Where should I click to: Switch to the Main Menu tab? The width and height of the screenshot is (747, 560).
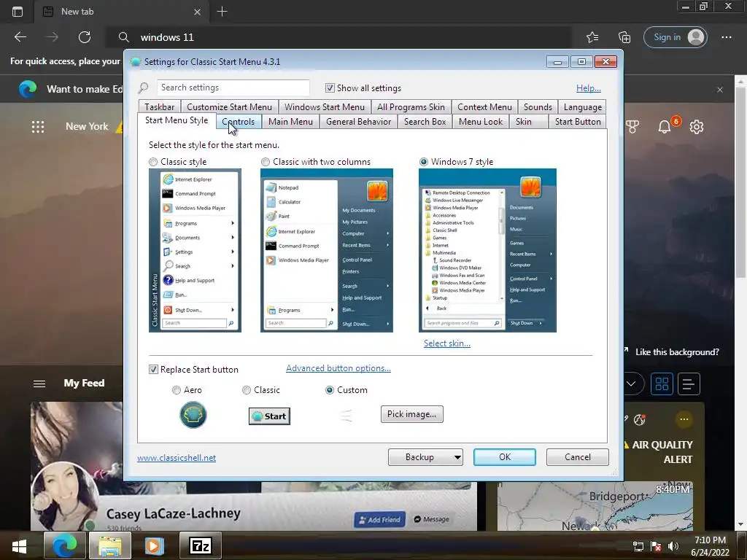pos(290,122)
